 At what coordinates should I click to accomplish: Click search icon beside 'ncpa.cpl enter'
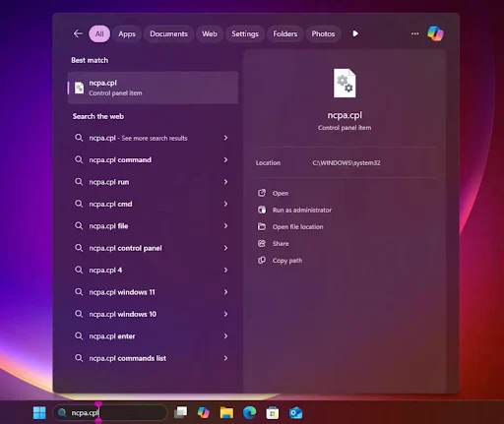pos(79,336)
